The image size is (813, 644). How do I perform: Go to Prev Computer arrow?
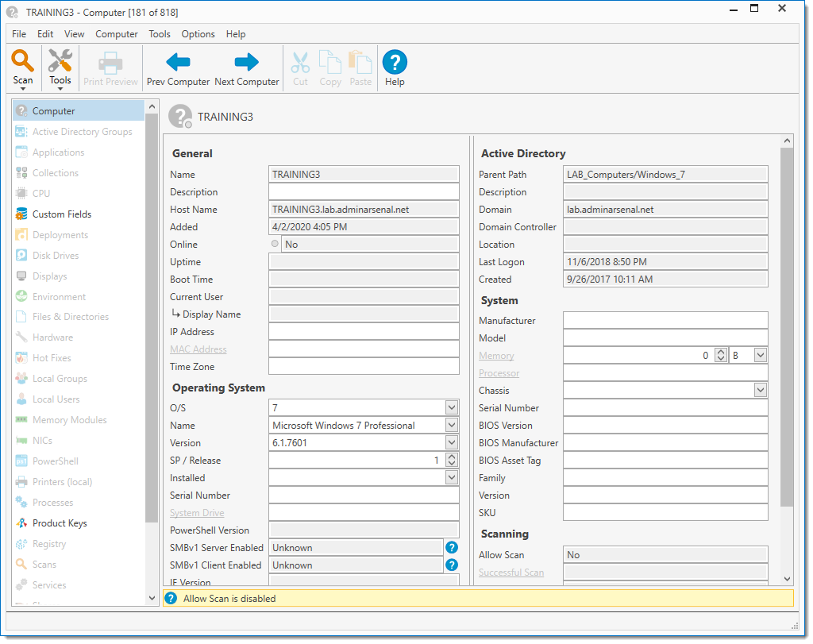click(178, 62)
